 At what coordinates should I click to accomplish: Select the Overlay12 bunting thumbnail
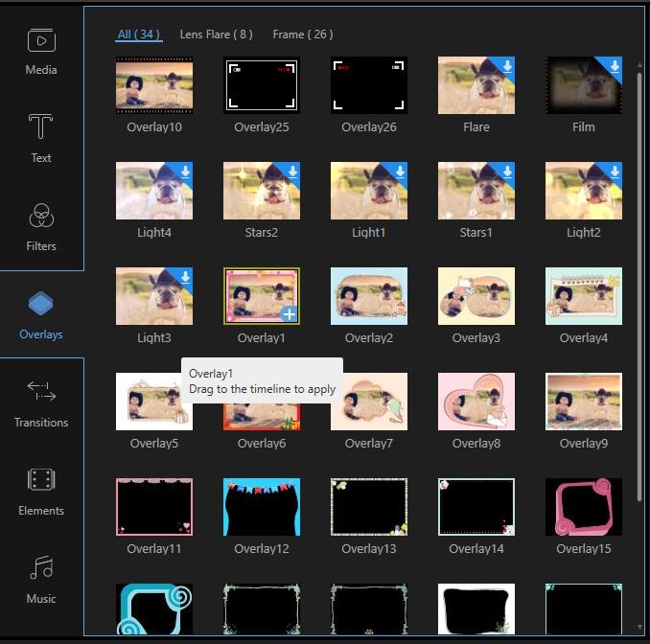pyautogui.click(x=262, y=507)
